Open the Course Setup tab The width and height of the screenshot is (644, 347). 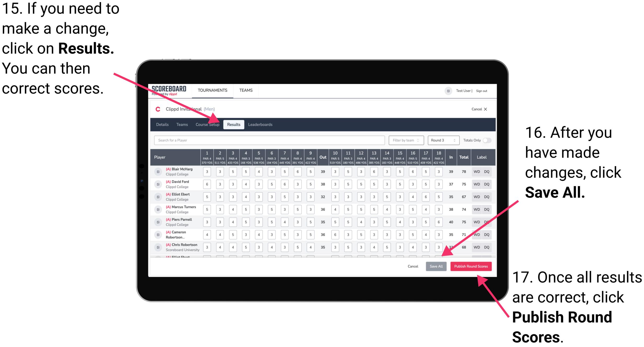pyautogui.click(x=208, y=124)
